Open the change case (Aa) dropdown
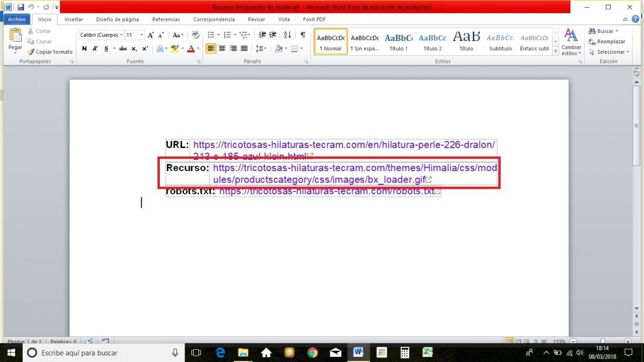The width and height of the screenshot is (644, 362). pos(178,35)
